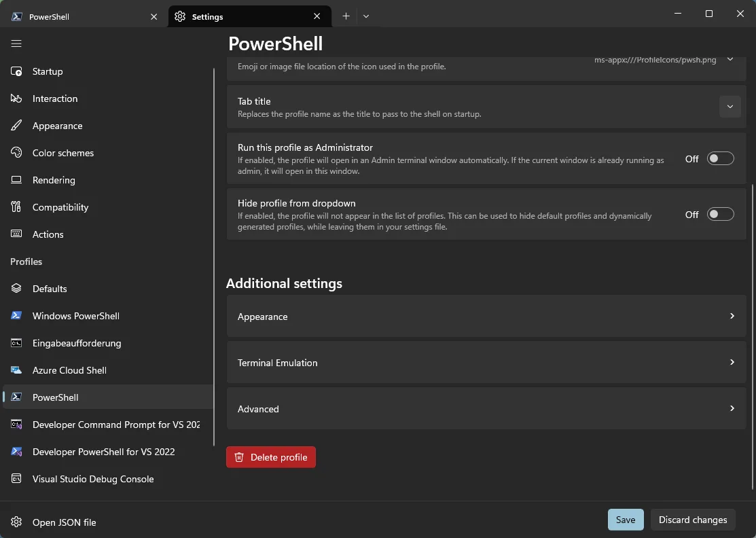Click the hamburger navigation menu icon

(16, 43)
